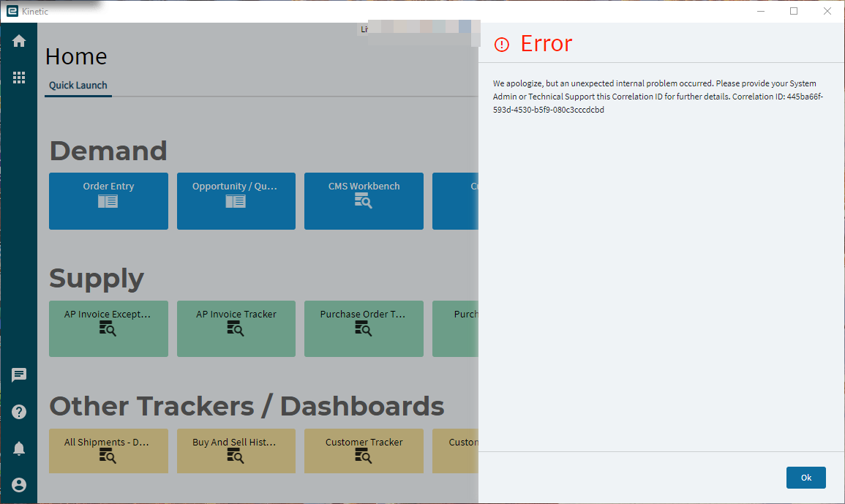
Task: Click the CMS Workbench search icon
Action: (x=363, y=202)
